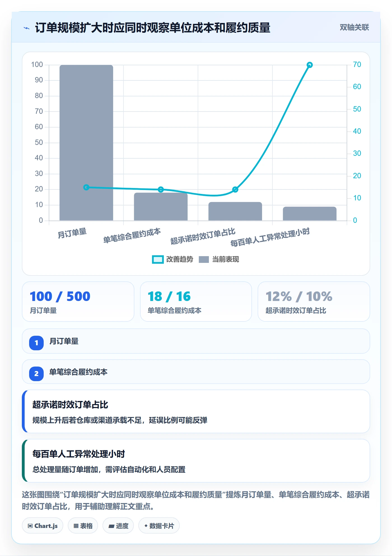Click the bar for 单笔综合履约成本

pos(161,207)
